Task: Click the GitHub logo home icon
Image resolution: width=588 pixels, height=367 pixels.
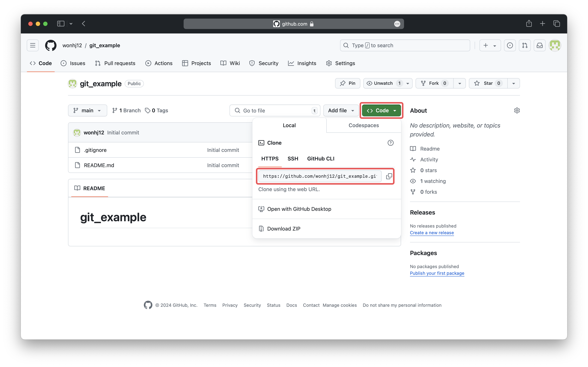Action: (51, 45)
